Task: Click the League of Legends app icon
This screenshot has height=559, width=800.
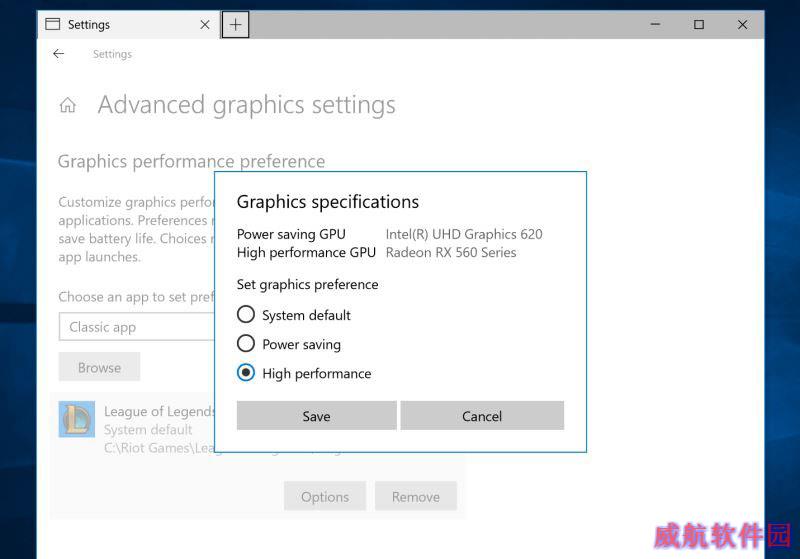Action: click(x=77, y=419)
